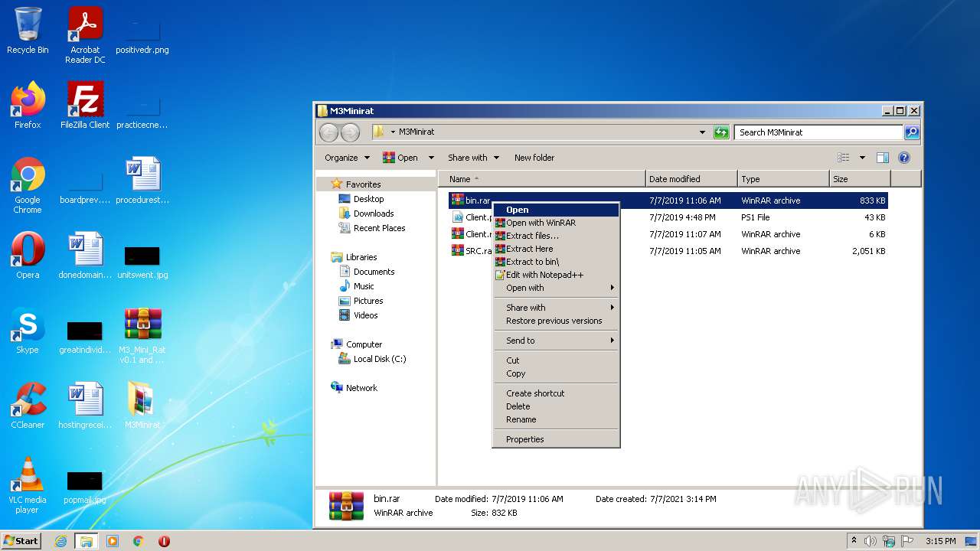Open Internet Explorer from taskbar
Viewport: 980px width, 551px height.
click(x=60, y=541)
